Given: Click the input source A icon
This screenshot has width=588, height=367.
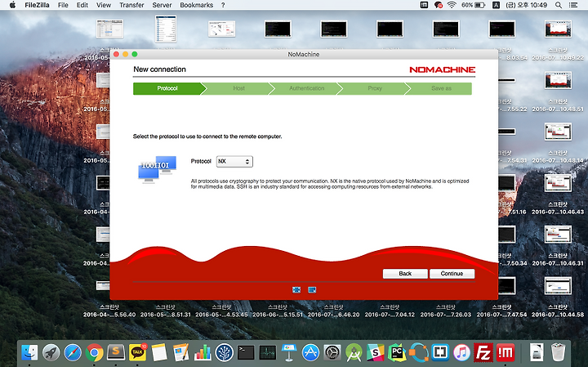Looking at the screenshot, I should pos(496,5).
